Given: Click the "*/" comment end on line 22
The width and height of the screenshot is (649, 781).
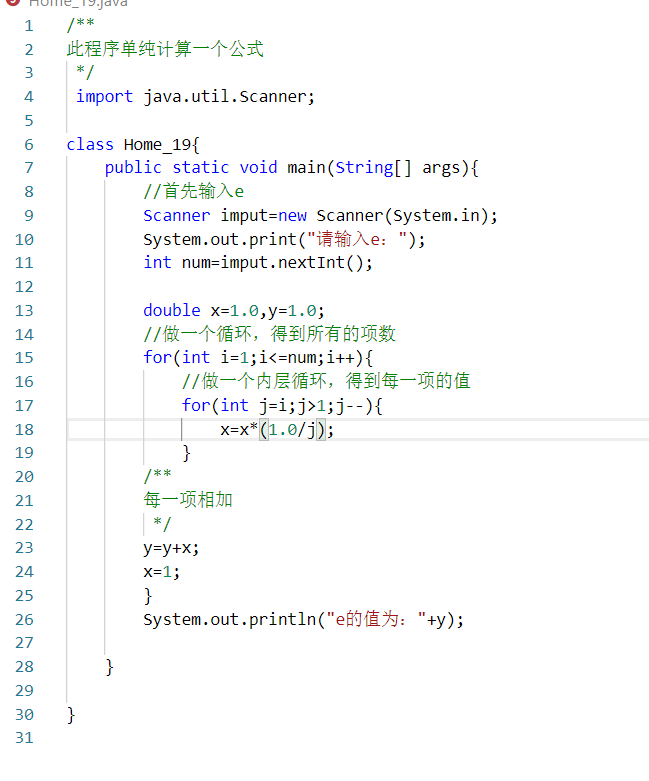Looking at the screenshot, I should pyautogui.click(x=162, y=524).
